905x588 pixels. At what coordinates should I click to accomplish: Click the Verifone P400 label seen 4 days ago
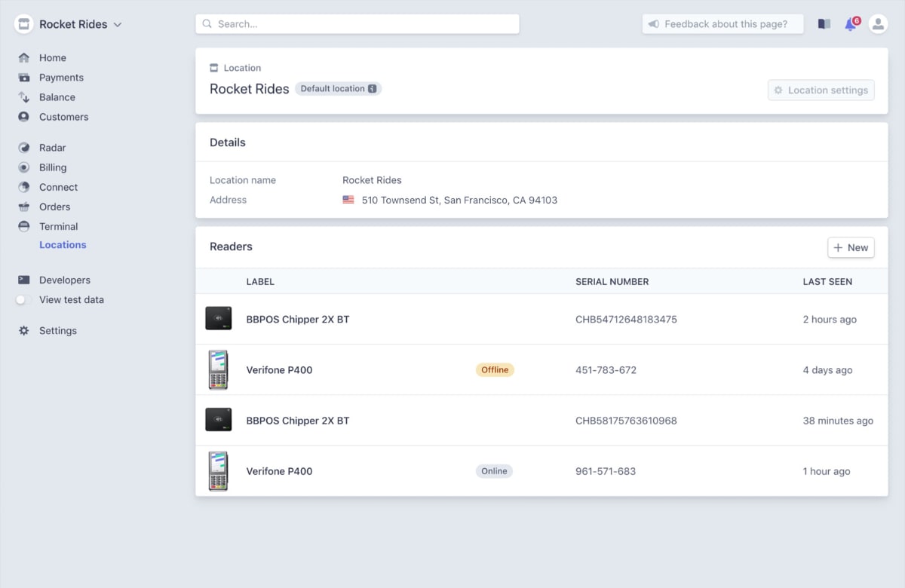(x=279, y=370)
